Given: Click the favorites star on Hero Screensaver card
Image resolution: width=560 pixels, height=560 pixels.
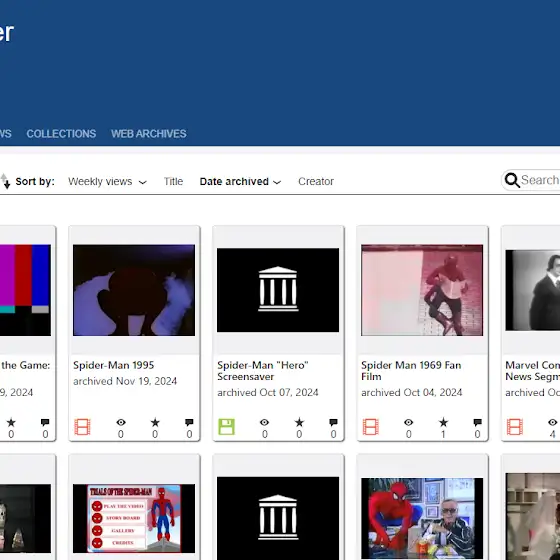Looking at the screenshot, I should pos(299,422).
